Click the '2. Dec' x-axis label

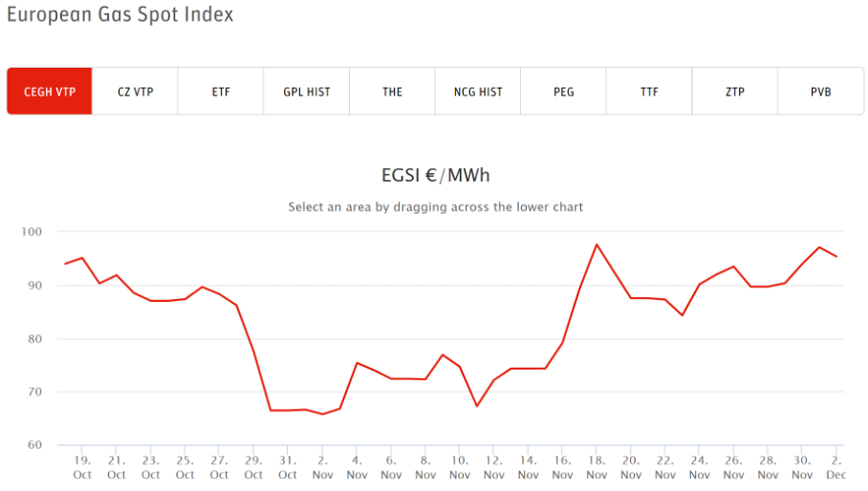coord(836,467)
